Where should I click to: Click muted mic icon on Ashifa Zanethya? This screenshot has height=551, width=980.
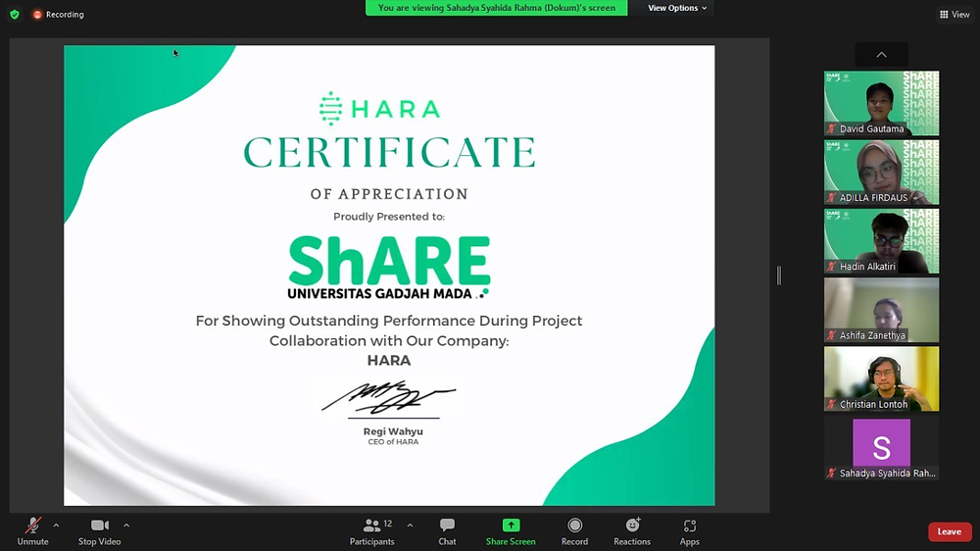831,335
